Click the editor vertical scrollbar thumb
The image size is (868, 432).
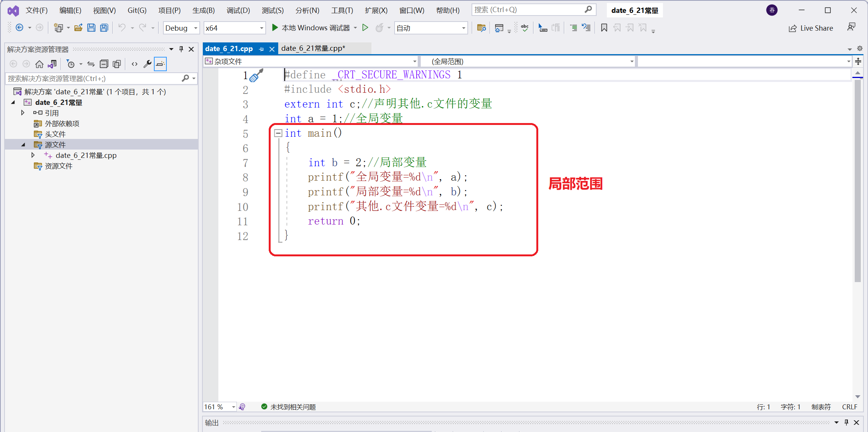click(857, 182)
